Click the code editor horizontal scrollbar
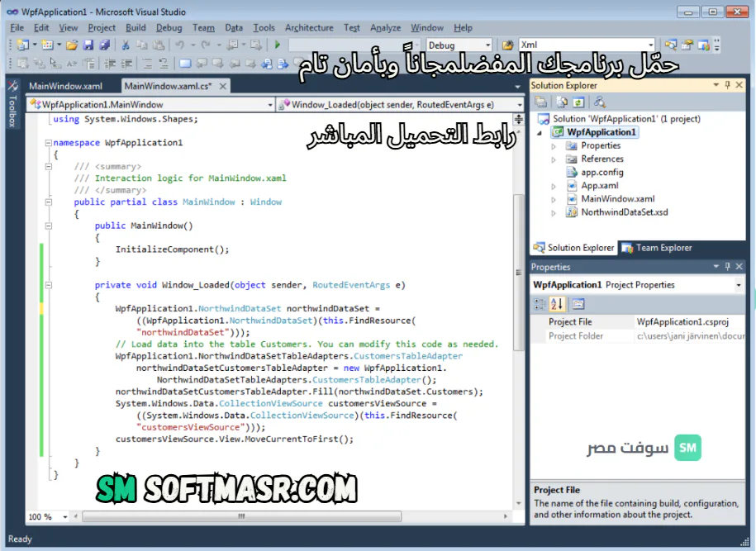The height and width of the screenshot is (551, 756). click(x=241, y=516)
